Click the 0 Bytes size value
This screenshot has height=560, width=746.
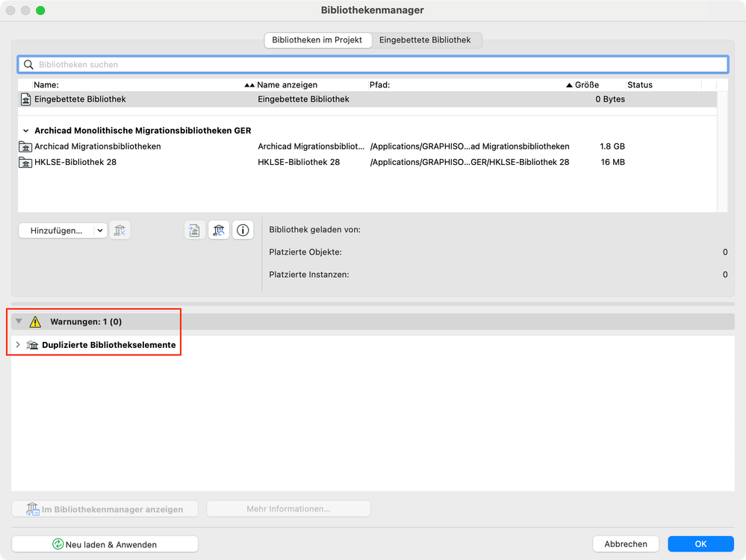coord(610,99)
